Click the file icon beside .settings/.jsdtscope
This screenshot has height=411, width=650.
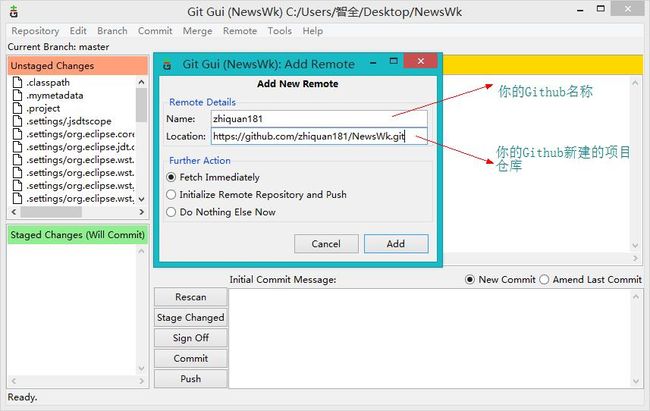[x=17, y=121]
